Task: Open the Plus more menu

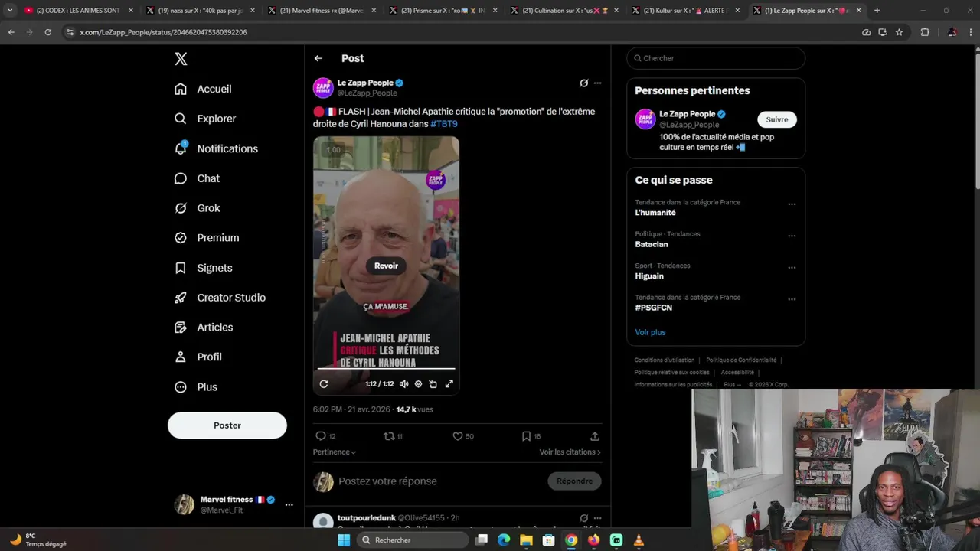Action: point(196,387)
